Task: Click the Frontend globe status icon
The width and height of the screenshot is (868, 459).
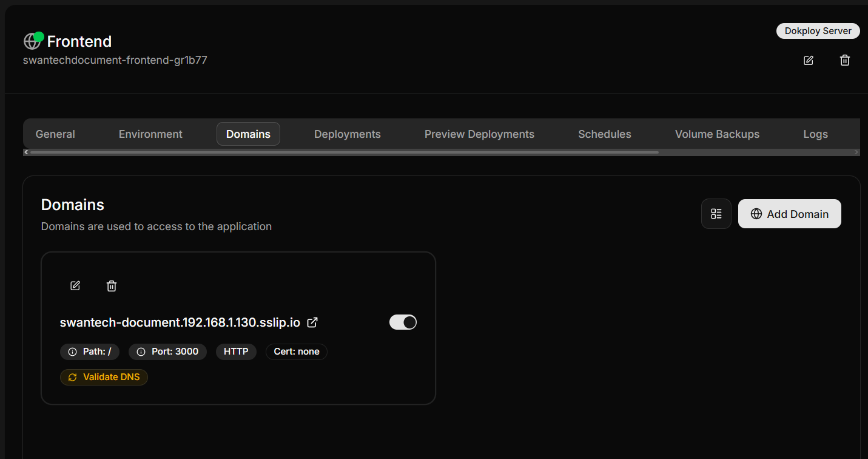Action: click(x=33, y=41)
